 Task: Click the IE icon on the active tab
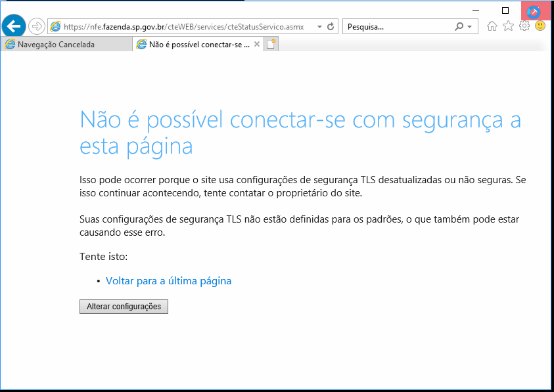pyautogui.click(x=141, y=45)
